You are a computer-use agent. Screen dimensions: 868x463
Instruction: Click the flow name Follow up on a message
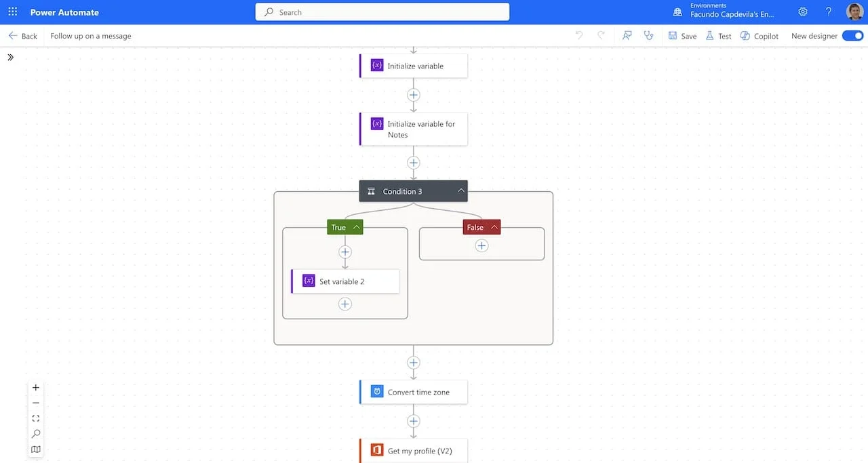pyautogui.click(x=91, y=36)
